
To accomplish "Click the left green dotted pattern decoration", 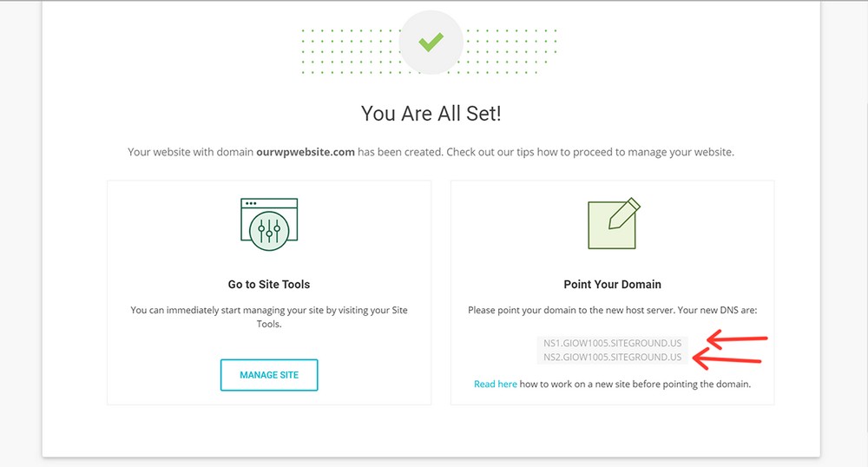I will point(351,51).
